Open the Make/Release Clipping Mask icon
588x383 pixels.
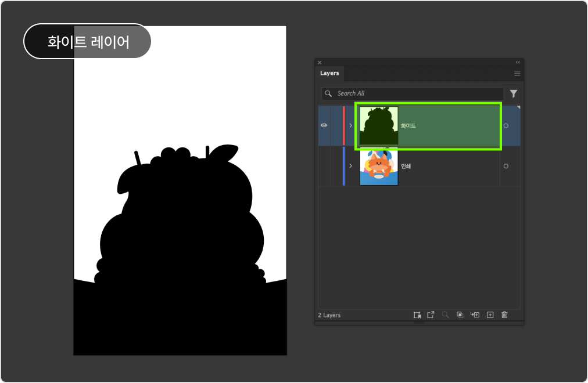pos(460,315)
